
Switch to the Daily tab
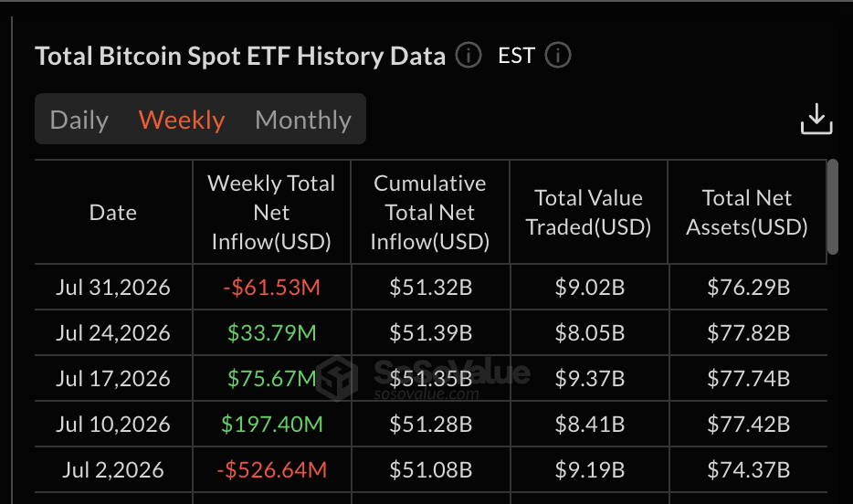(79, 120)
